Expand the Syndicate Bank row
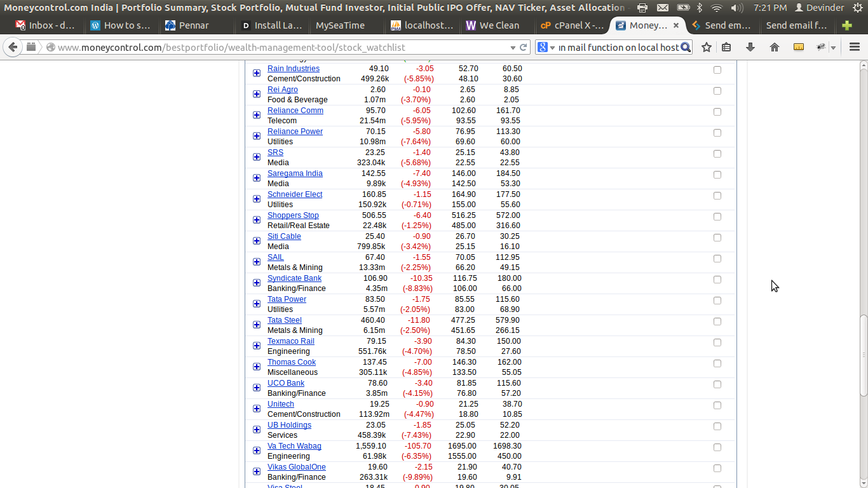Screen dimensions: 868x488 point(257,283)
